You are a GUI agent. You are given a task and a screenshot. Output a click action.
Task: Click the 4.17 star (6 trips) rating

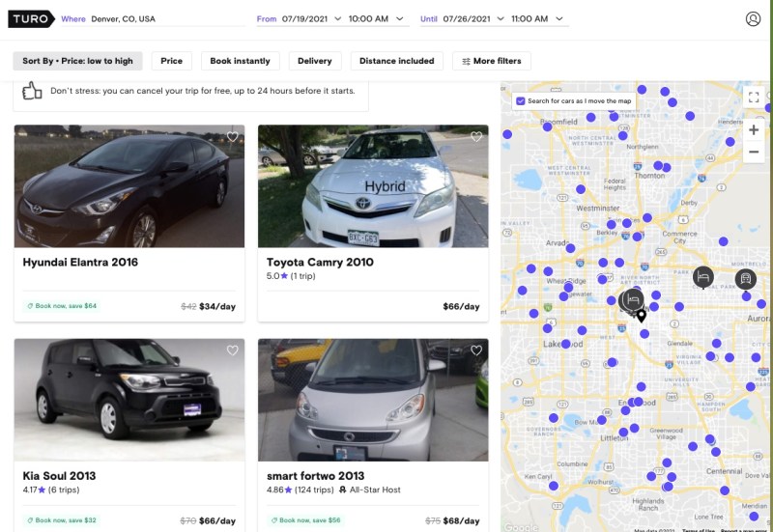[x=51, y=490]
